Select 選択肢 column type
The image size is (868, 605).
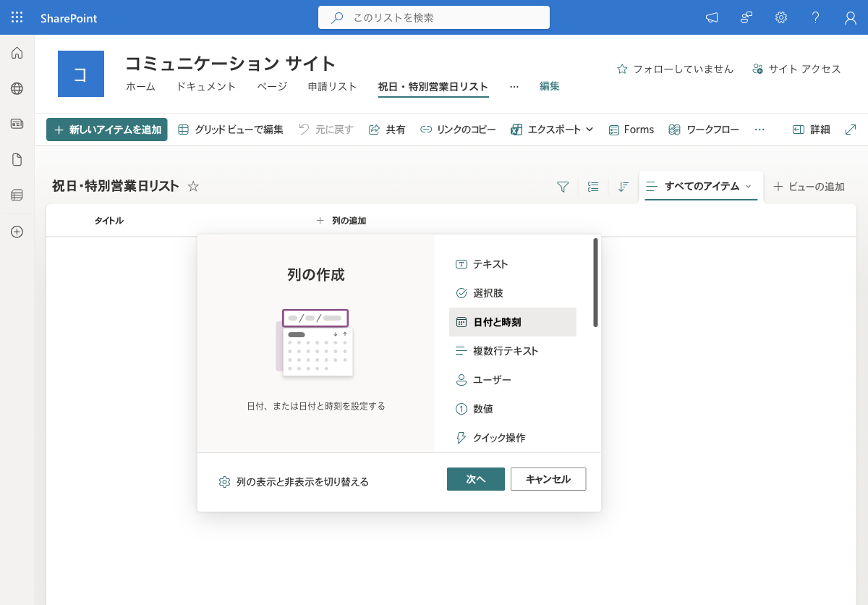(x=513, y=293)
